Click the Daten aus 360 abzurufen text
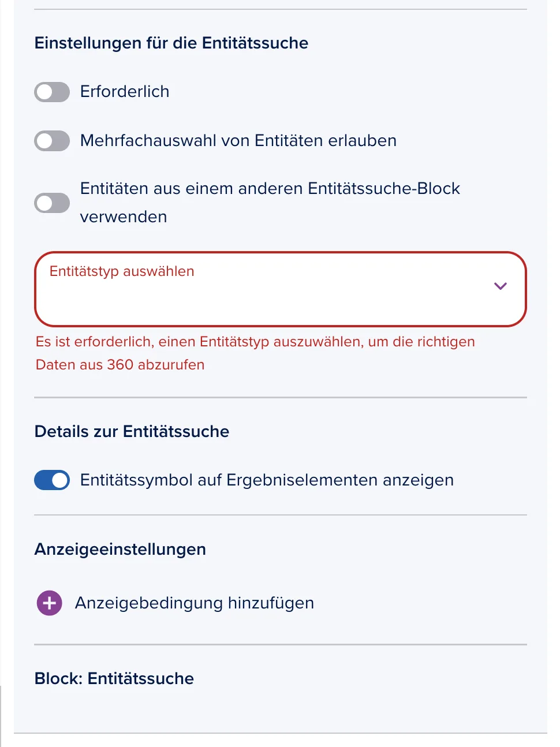The height and width of the screenshot is (747, 560). tap(120, 365)
